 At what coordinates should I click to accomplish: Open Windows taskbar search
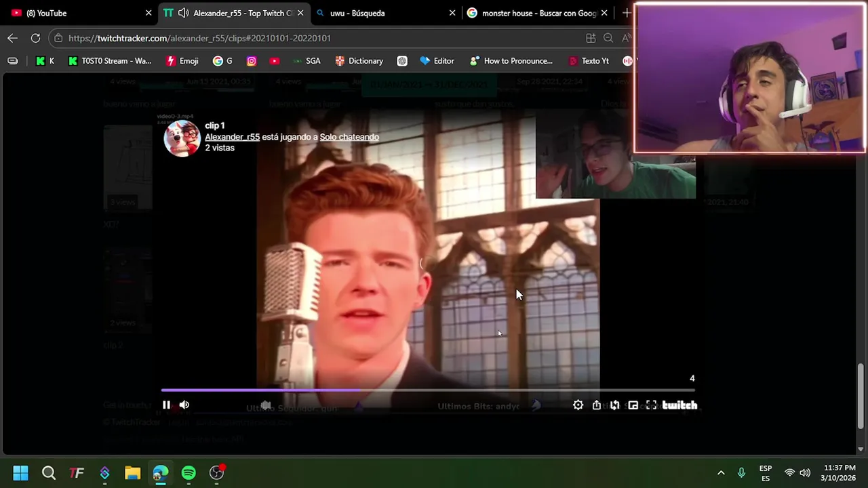(49, 472)
